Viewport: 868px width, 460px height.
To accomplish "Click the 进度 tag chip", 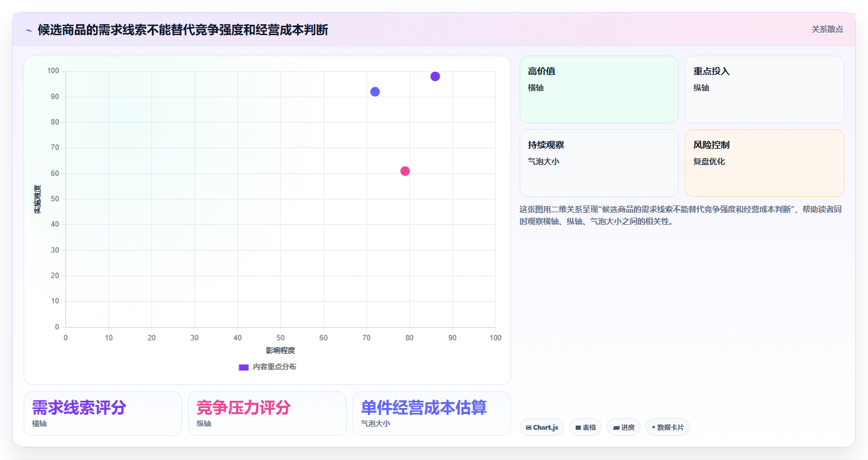I will [624, 427].
